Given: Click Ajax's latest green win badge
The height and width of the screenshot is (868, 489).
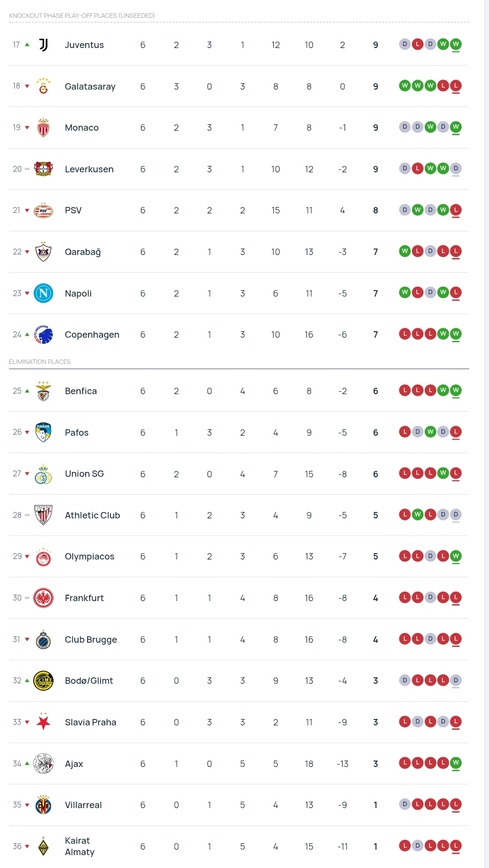Looking at the screenshot, I should 456,763.
